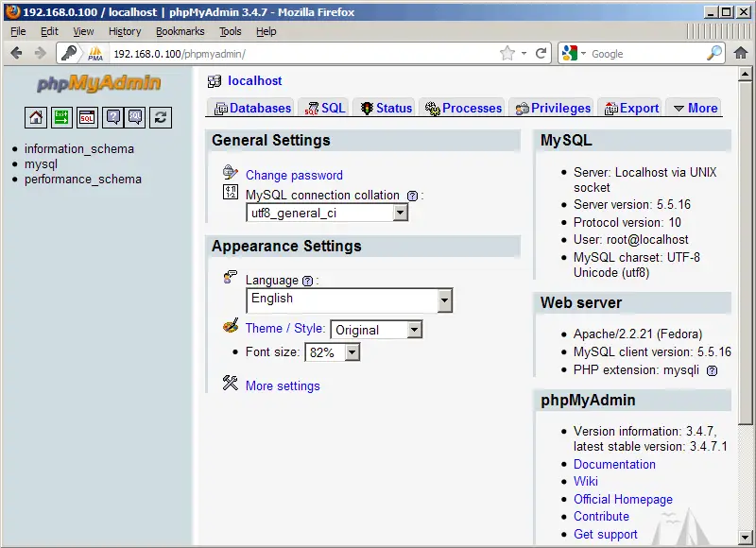Open the Bookmarks menu
The image size is (756, 548).
click(x=180, y=31)
